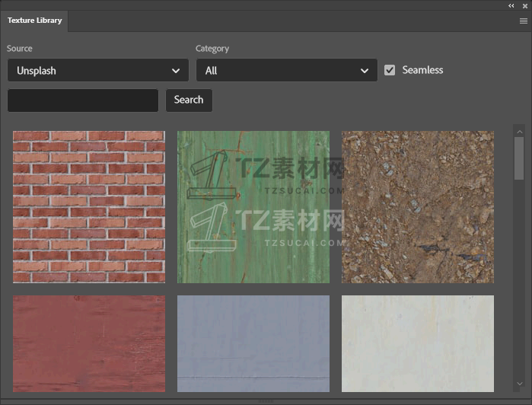The height and width of the screenshot is (405, 532).
Task: Collapse the panel with the double-arrow icon
Action: tap(511, 5)
